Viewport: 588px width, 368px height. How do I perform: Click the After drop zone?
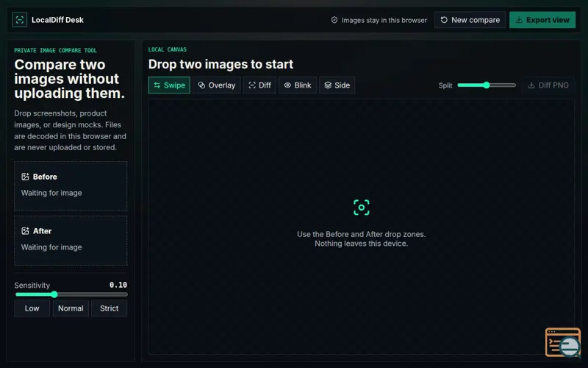pyautogui.click(x=71, y=241)
